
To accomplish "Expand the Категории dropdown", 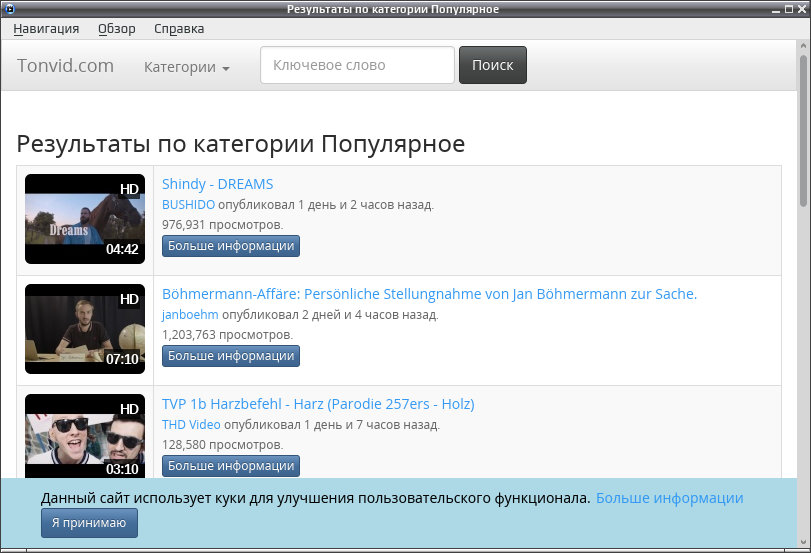I will [186, 67].
